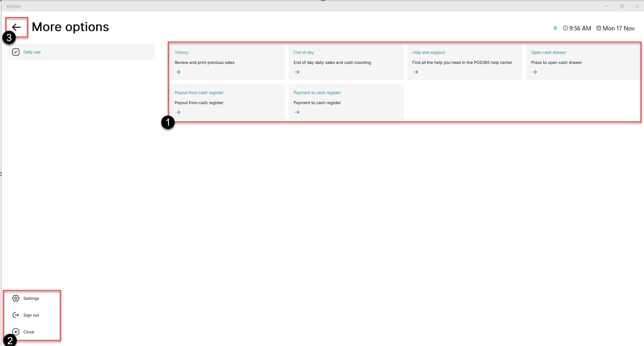Minimize the POS365 window
Screen dimensions: 644x346
coord(606,6)
